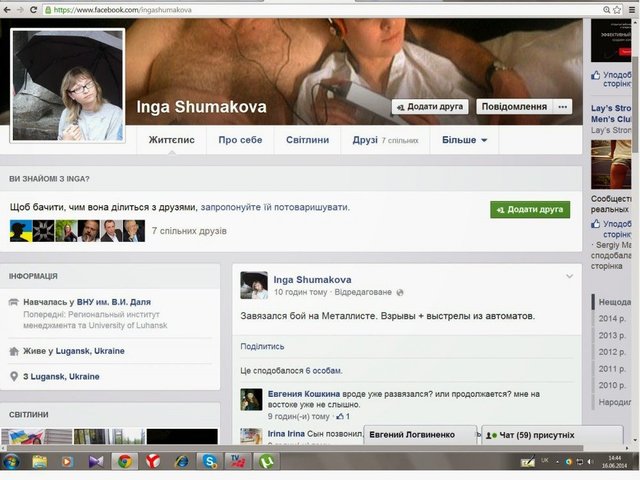Click Додати друга button on cover photo
The width and height of the screenshot is (640, 480).
coord(430,107)
